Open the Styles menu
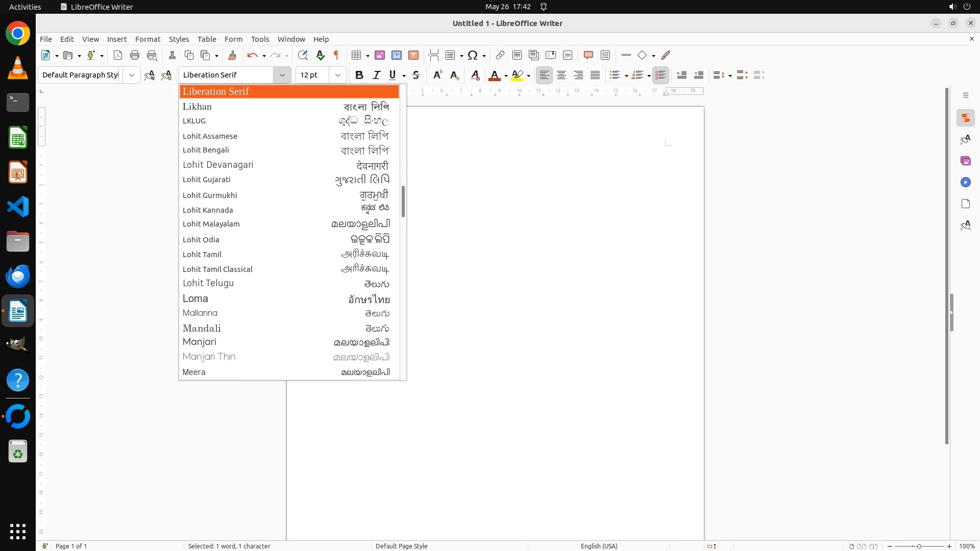This screenshot has width=980, height=551. [x=179, y=39]
